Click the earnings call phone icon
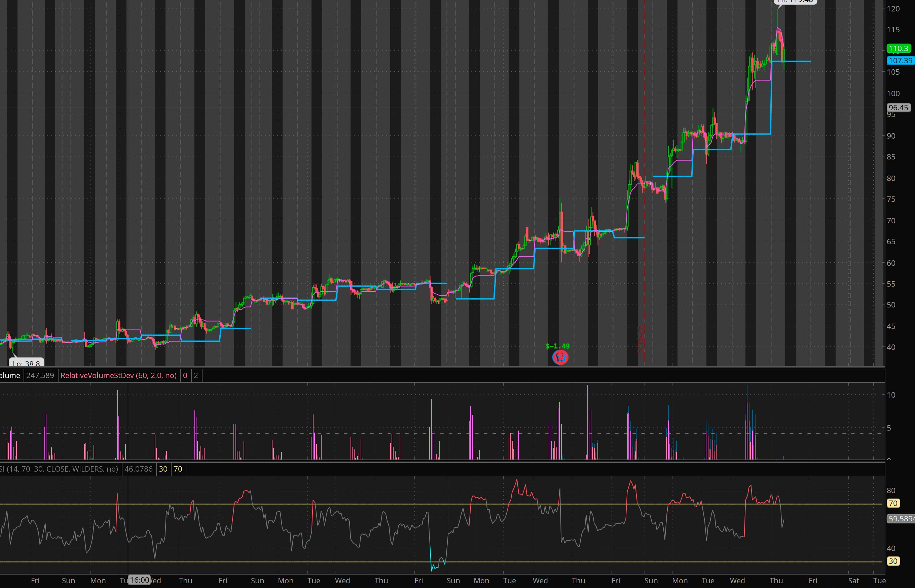This screenshot has height=588, width=915. click(x=560, y=357)
